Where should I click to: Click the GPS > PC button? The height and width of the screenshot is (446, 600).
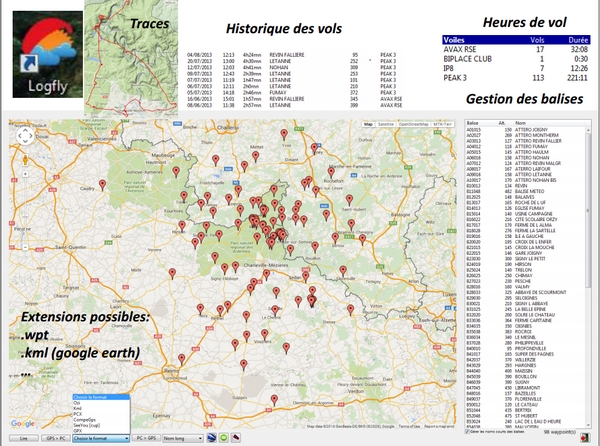54,438
